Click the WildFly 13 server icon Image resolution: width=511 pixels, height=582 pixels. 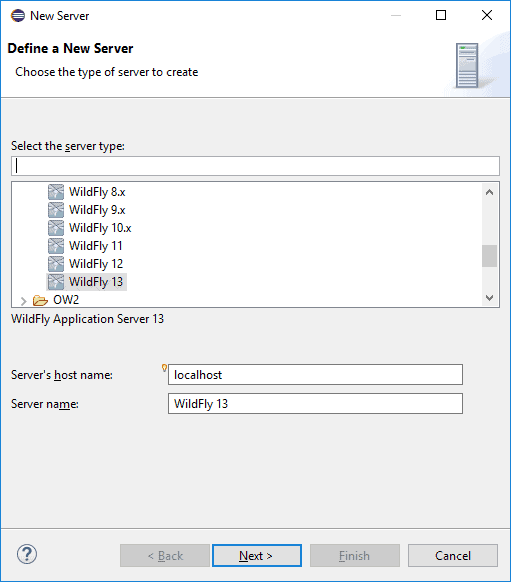(x=56, y=282)
